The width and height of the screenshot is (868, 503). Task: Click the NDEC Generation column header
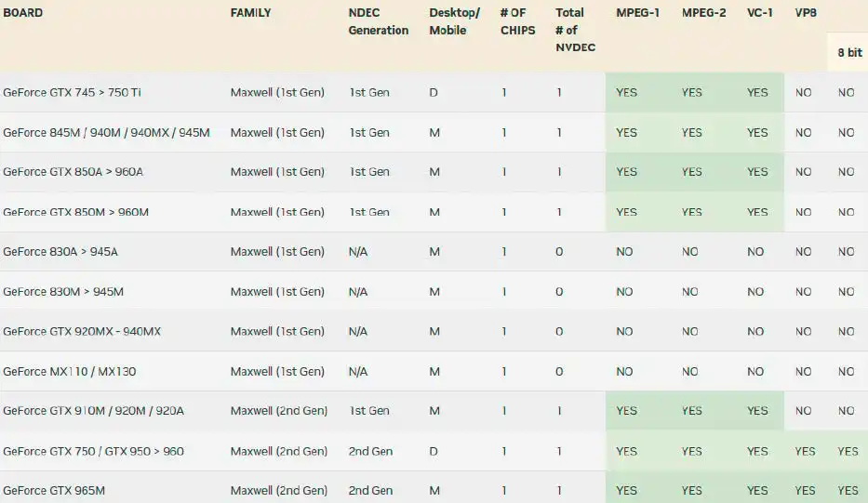click(x=378, y=21)
